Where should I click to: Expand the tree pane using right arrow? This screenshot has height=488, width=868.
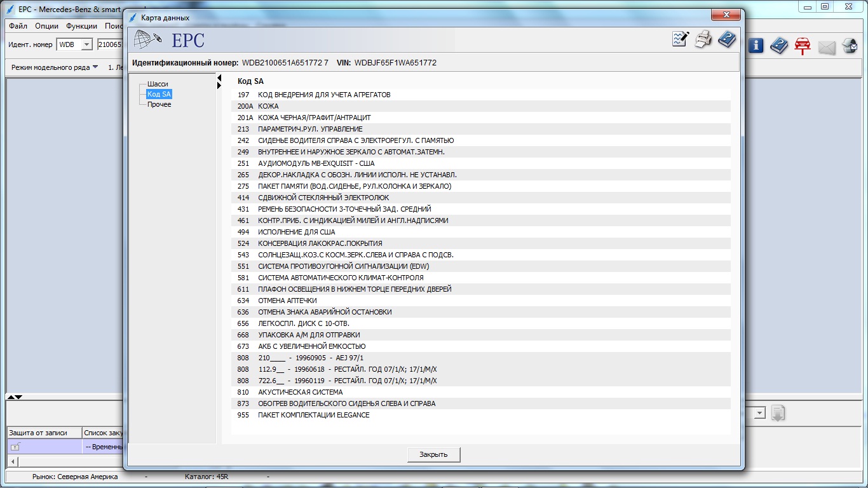219,86
